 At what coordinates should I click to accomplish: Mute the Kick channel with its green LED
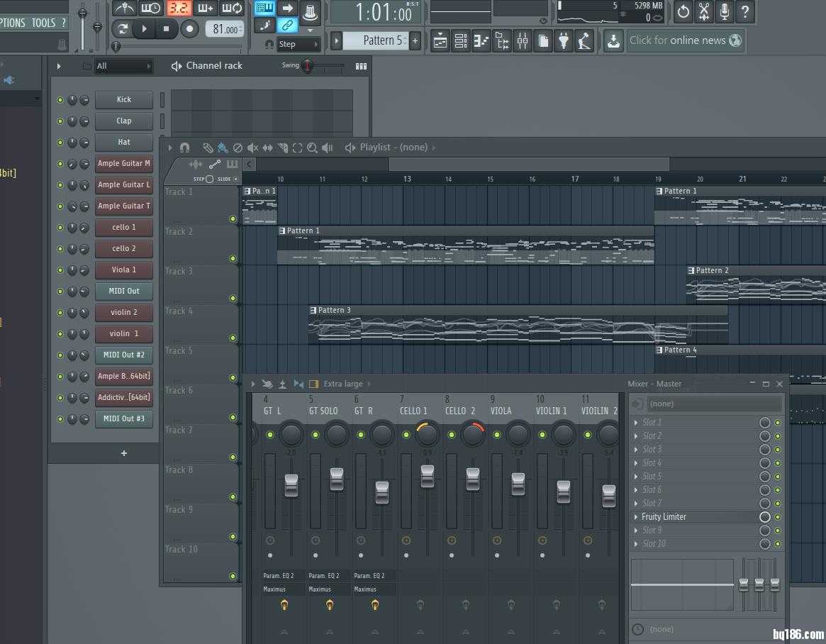coord(60,100)
